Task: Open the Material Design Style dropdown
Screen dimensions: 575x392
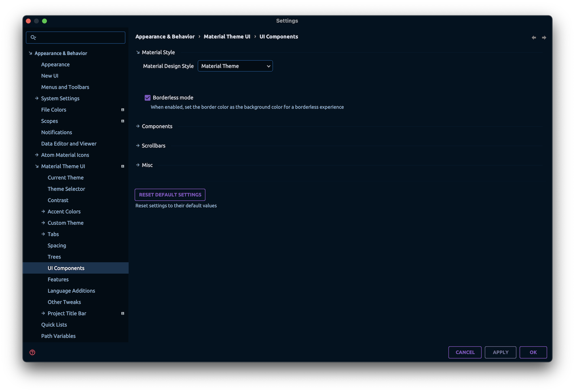Action: 235,65
